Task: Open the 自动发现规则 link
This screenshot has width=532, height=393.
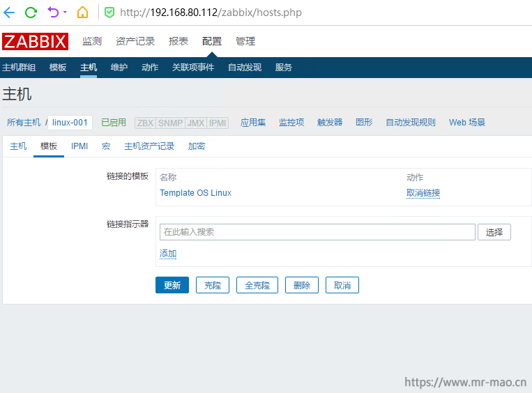Action: click(411, 123)
